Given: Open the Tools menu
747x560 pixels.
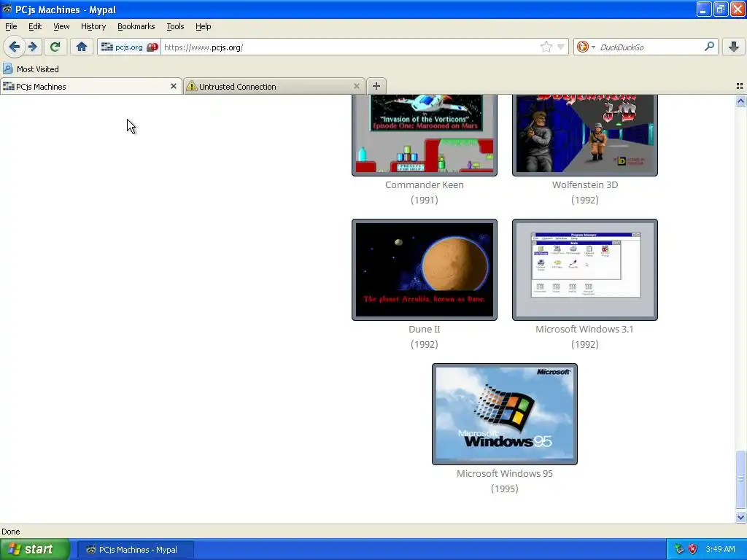Looking at the screenshot, I should pyautogui.click(x=175, y=26).
